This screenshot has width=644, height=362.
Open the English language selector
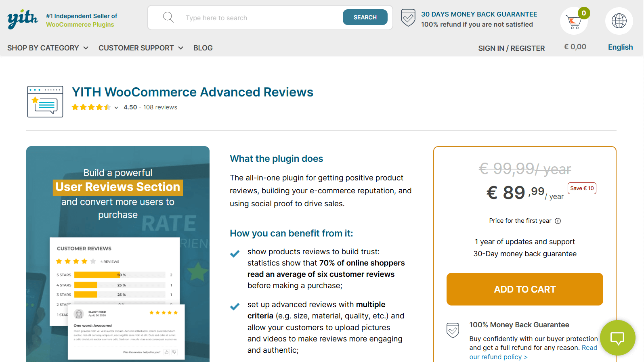tap(620, 47)
